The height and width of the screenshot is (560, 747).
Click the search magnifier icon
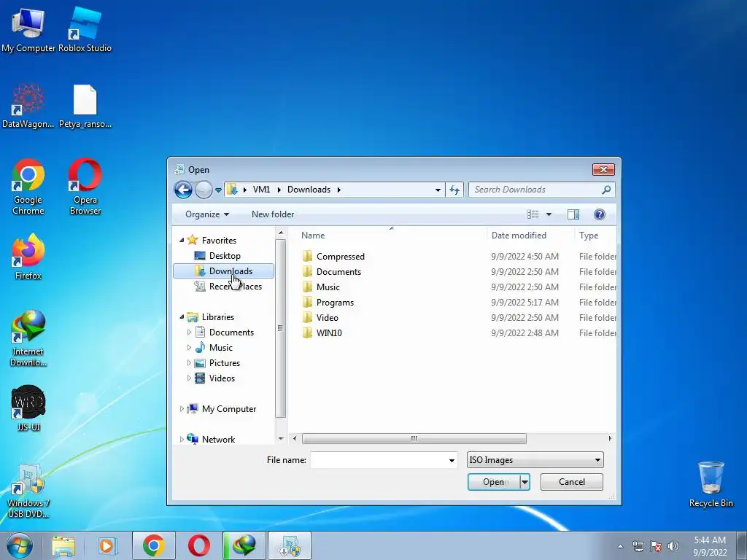(606, 190)
